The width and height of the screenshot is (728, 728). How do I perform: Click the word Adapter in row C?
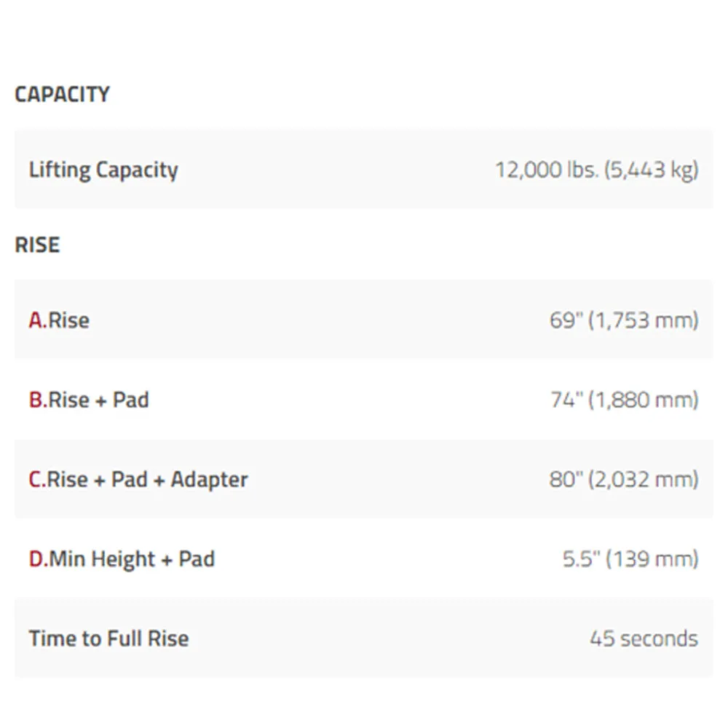pyautogui.click(x=210, y=480)
